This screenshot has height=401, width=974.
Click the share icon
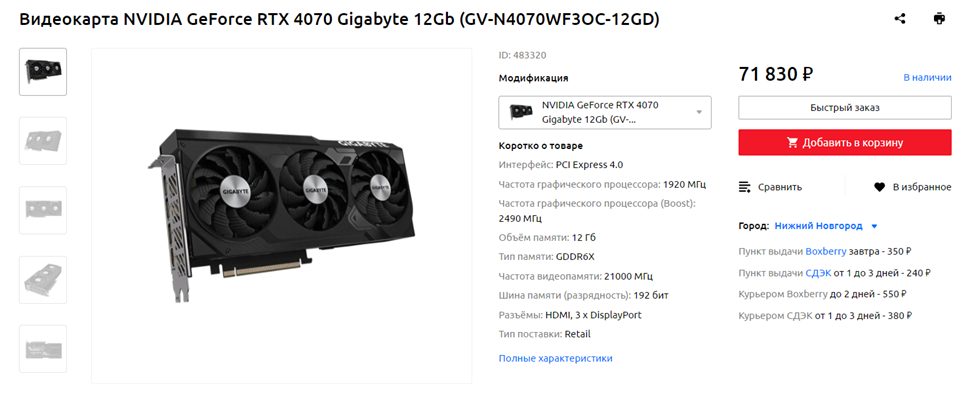pyautogui.click(x=899, y=19)
